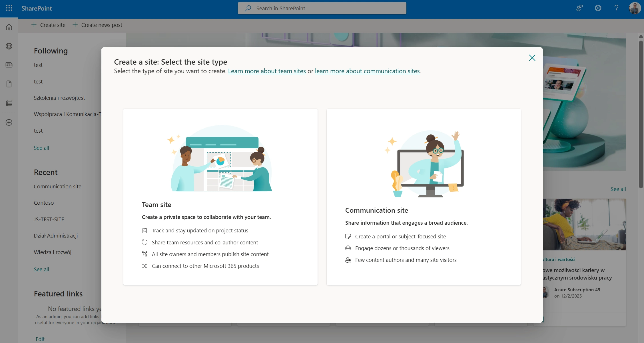Open My lists via the list icon
Image resolution: width=644 pixels, height=343 pixels.
[x=9, y=103]
